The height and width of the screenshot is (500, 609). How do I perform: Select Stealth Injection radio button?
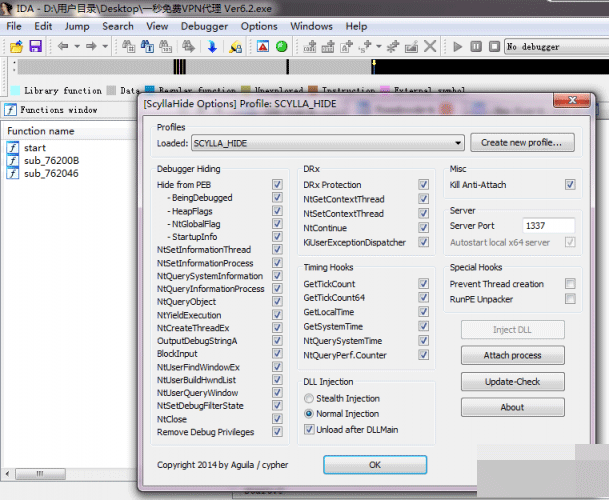(309, 398)
